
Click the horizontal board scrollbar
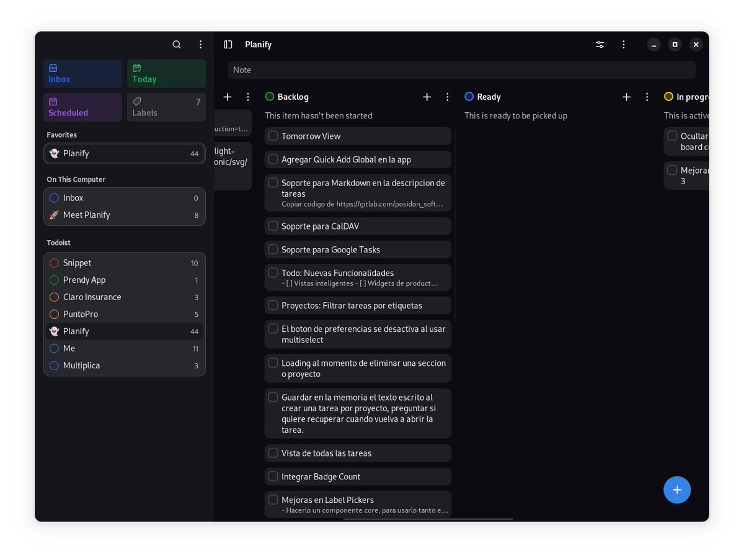coord(428,519)
